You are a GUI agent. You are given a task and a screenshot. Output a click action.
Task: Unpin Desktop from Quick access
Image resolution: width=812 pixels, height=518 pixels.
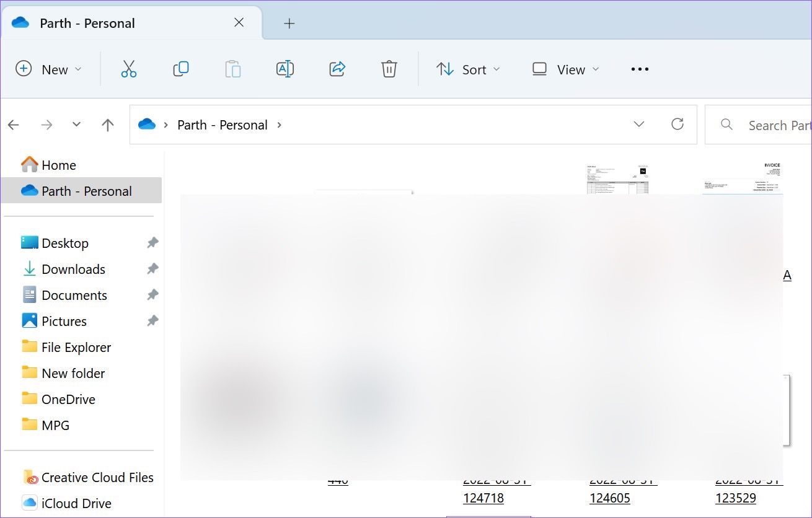coord(152,243)
